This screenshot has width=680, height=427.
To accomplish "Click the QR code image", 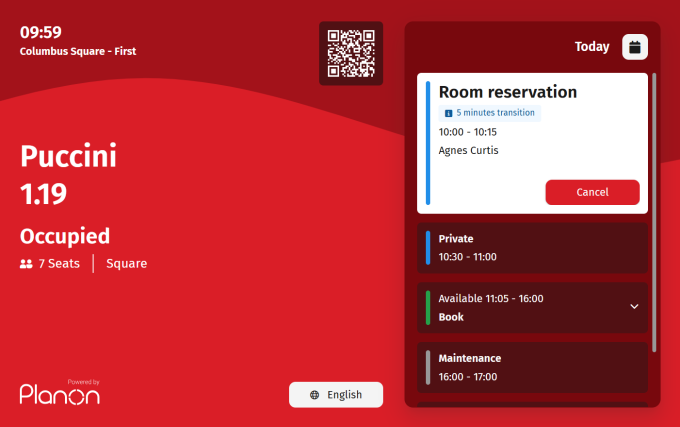I will 350,53.
